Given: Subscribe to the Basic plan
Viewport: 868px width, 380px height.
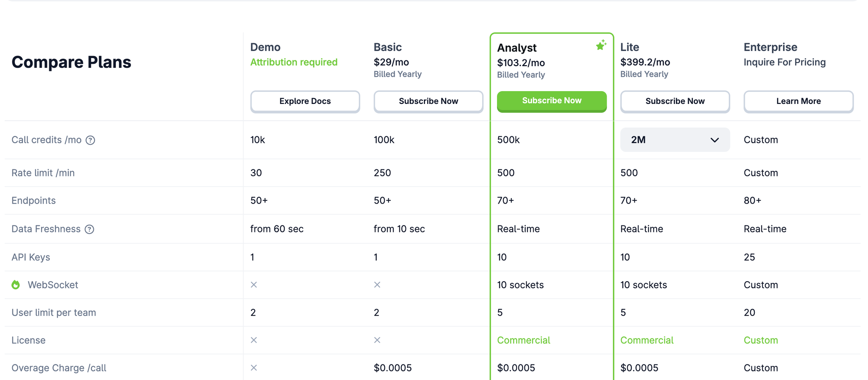Looking at the screenshot, I should tap(428, 101).
